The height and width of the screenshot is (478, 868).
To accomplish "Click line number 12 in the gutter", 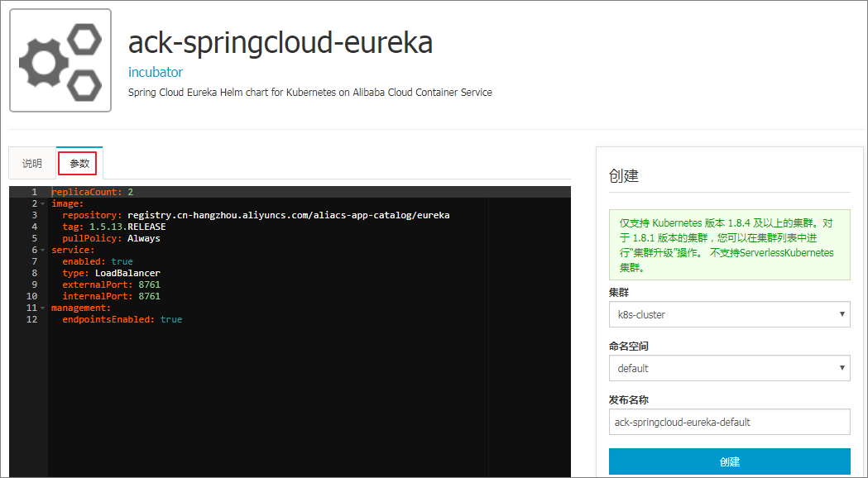I will click(x=32, y=320).
